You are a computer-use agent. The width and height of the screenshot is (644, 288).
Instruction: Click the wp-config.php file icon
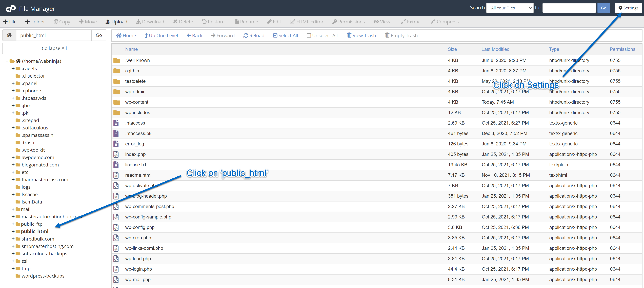pos(116,227)
